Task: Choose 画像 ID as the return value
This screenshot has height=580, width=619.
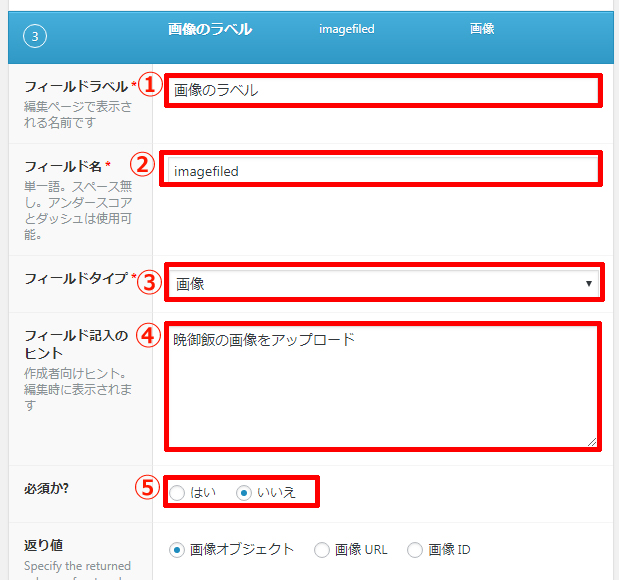Action: pos(415,549)
